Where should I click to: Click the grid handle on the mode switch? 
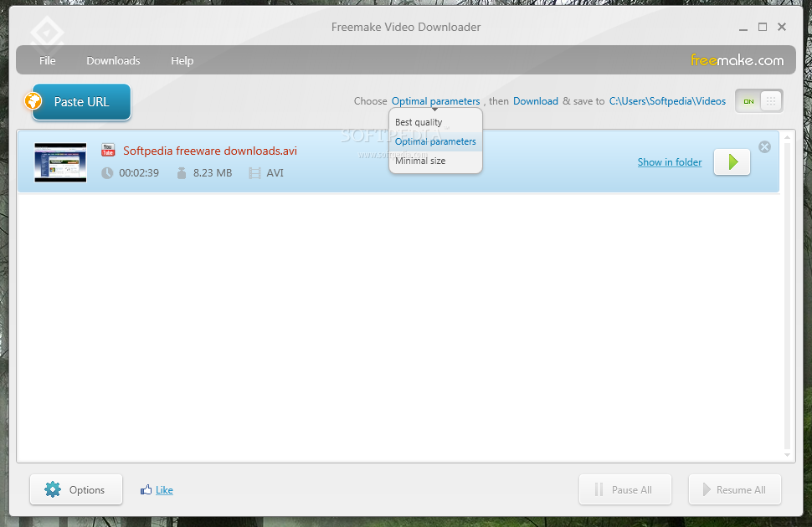(x=771, y=101)
